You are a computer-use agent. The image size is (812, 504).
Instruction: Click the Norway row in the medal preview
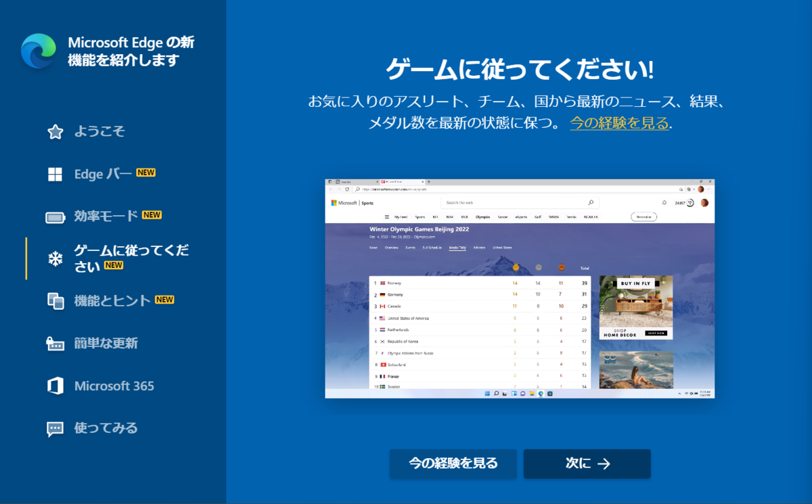(x=480, y=283)
